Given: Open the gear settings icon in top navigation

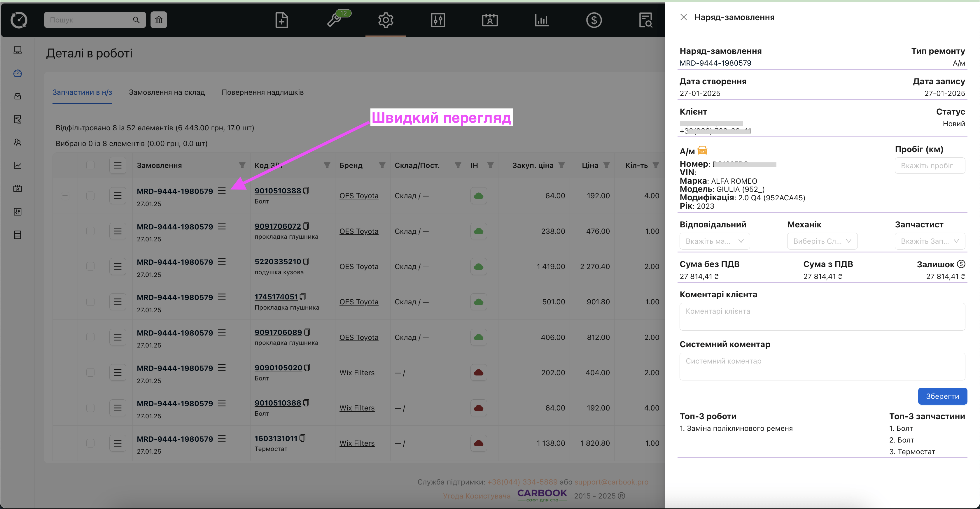Looking at the screenshot, I should point(385,20).
